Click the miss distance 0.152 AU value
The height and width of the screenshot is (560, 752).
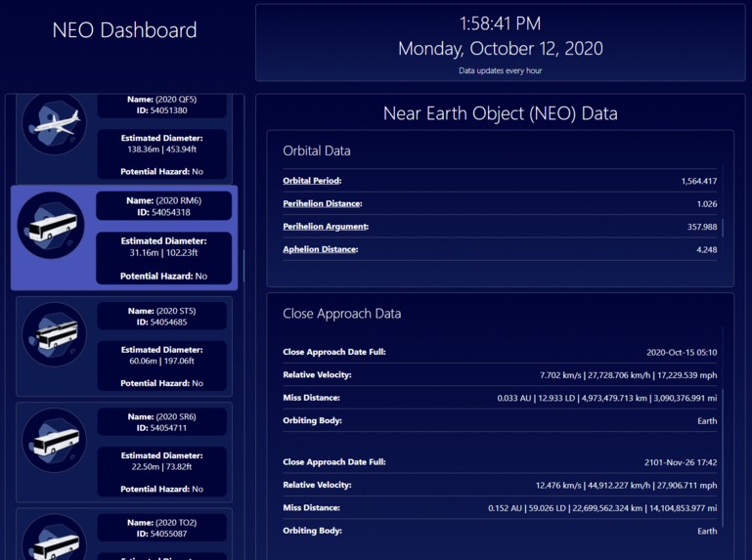[x=602, y=508]
